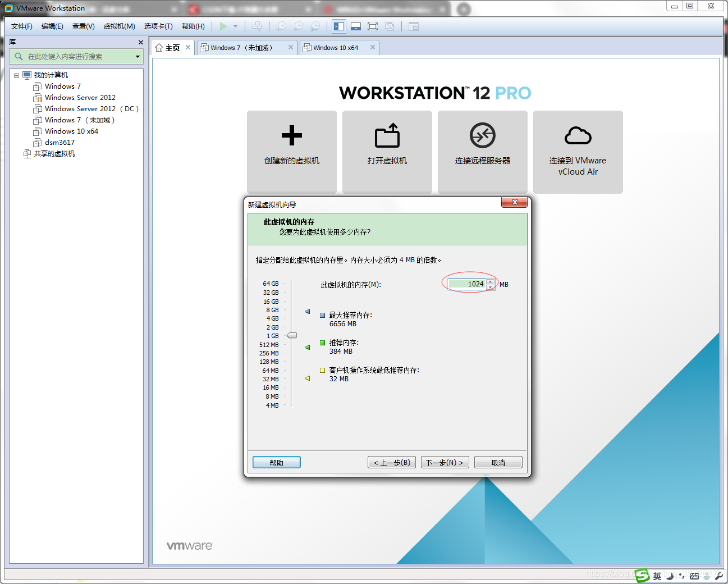The image size is (728, 584).
Task: Open the 选项卡(T) menu
Action: pos(158,26)
